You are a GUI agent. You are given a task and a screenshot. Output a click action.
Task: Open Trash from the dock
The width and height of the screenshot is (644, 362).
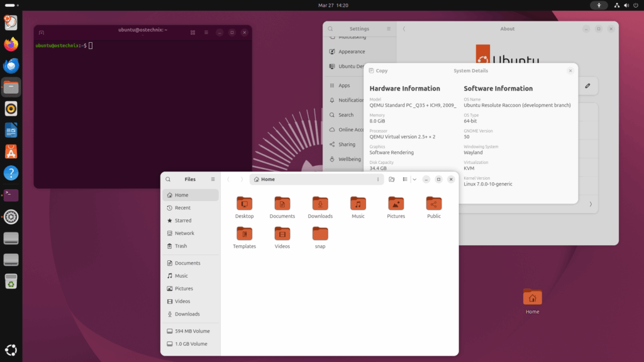11,282
